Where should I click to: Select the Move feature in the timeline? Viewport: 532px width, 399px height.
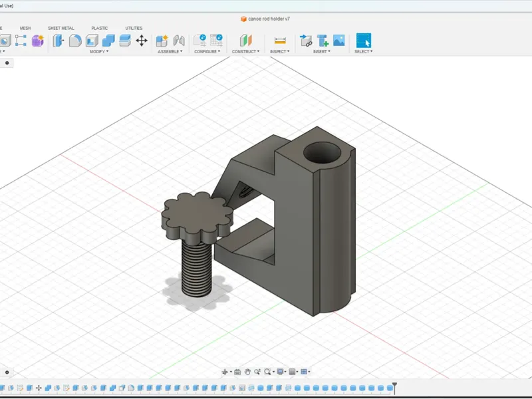39,388
